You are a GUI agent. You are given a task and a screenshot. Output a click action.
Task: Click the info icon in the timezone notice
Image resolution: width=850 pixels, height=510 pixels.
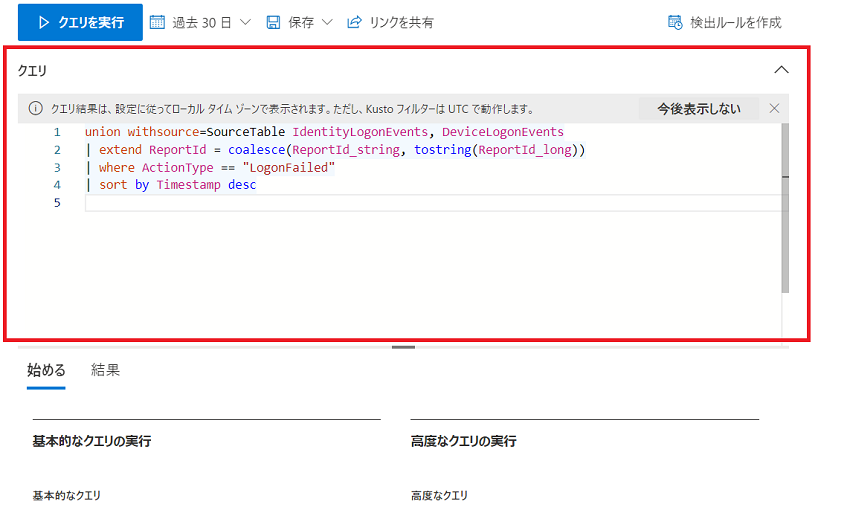(35, 108)
